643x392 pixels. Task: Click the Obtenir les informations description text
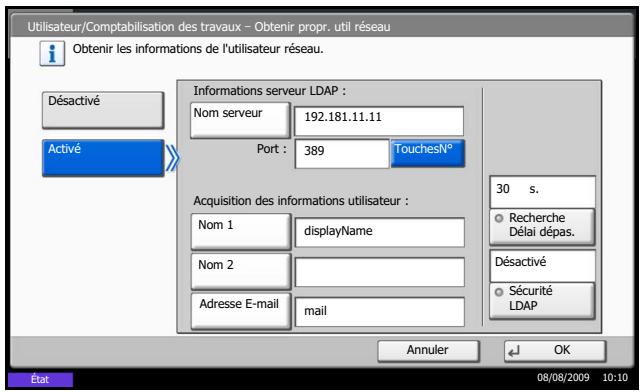pyautogui.click(x=198, y=49)
